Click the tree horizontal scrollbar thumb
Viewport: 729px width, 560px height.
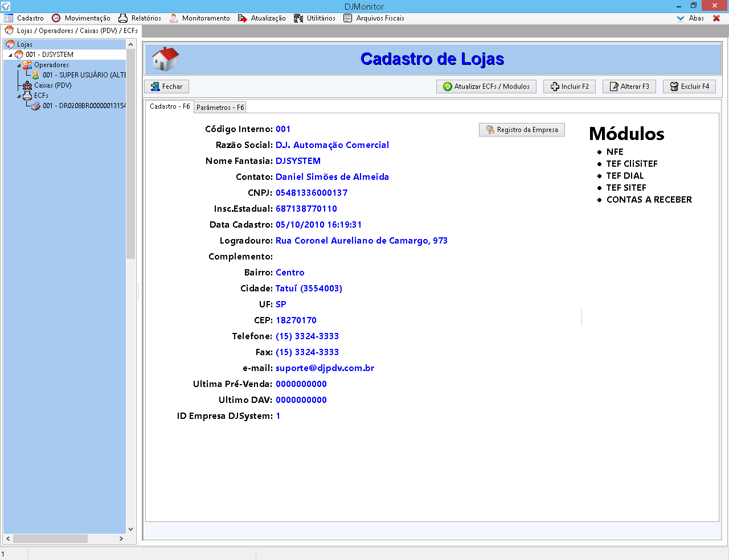(50, 538)
